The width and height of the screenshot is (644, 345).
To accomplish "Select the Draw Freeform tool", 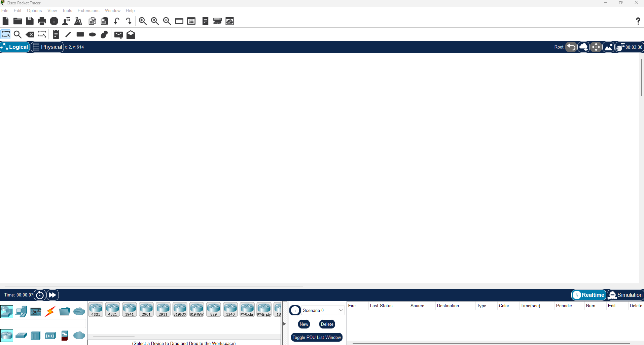I will (x=104, y=34).
